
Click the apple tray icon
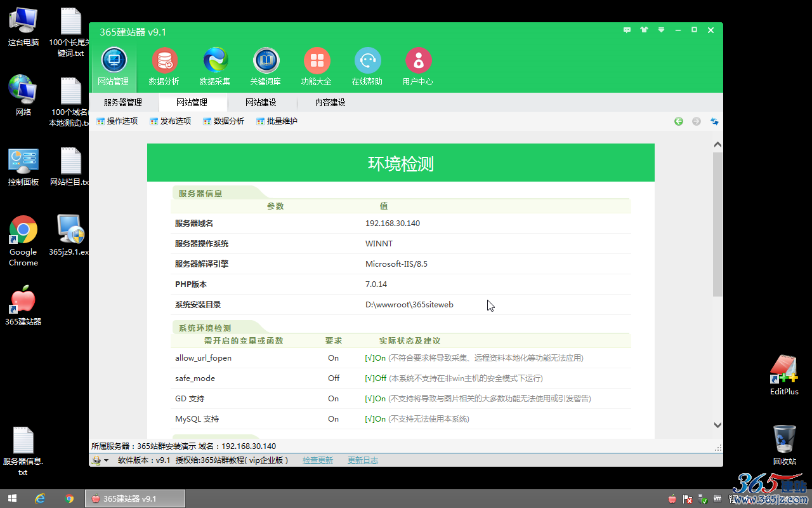pos(672,499)
